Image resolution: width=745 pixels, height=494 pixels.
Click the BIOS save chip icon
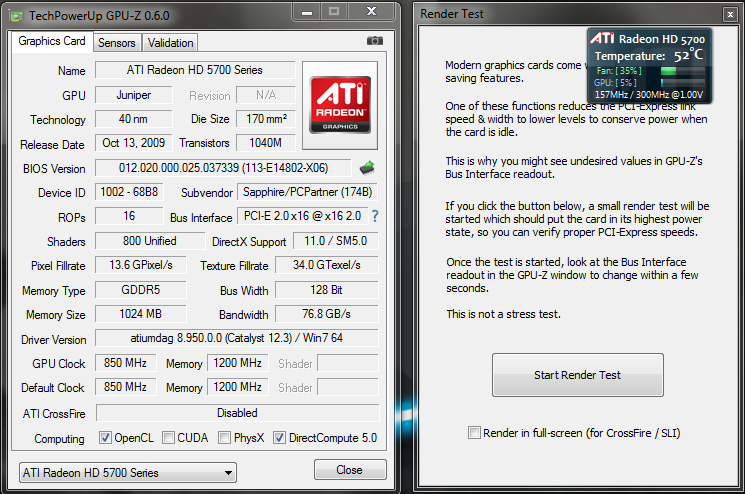(367, 168)
